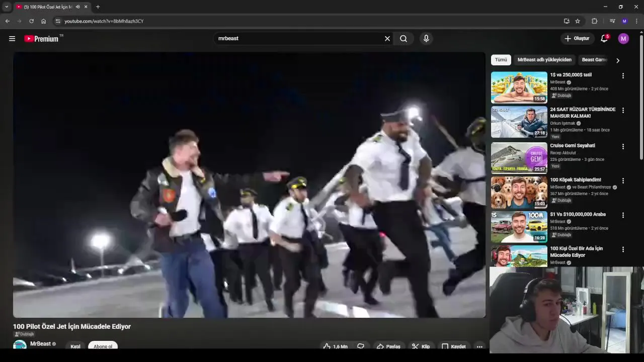Open options for 100 Kişi Özel Bir Ada
The image size is (644, 362).
623,249
